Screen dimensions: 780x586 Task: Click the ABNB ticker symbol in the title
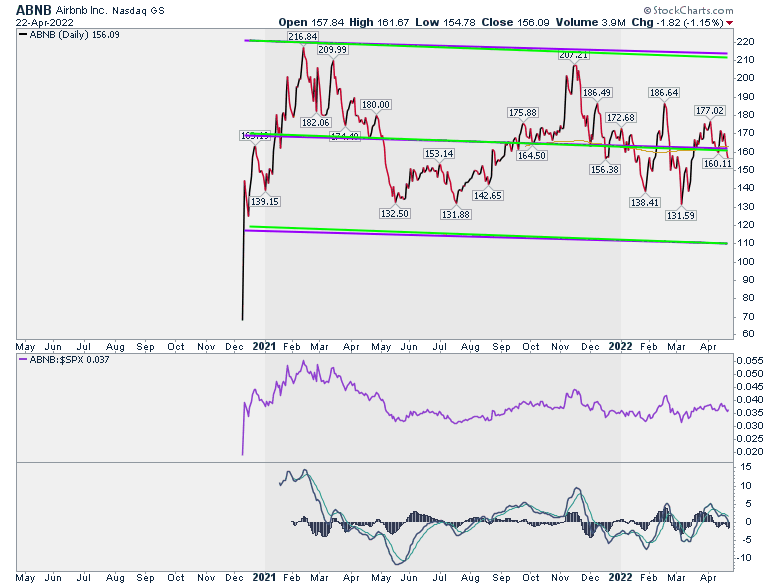(33, 10)
